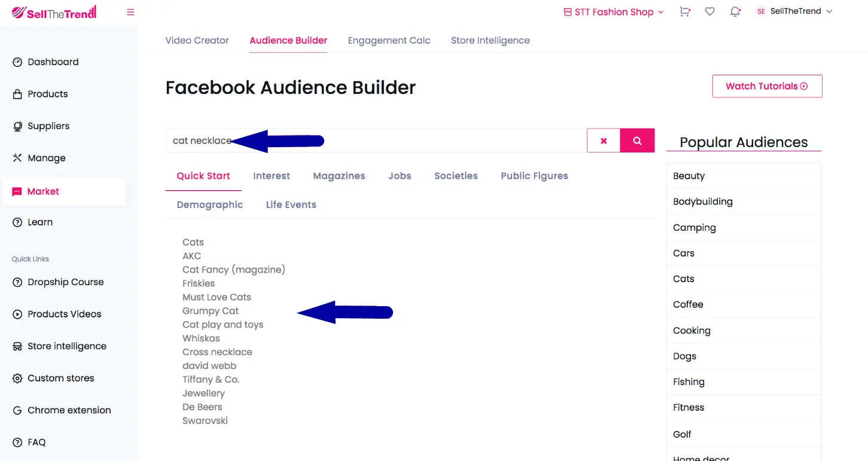Expand the SellTheTrend account dropdown
The width and height of the screenshot is (868, 461).
tap(801, 12)
